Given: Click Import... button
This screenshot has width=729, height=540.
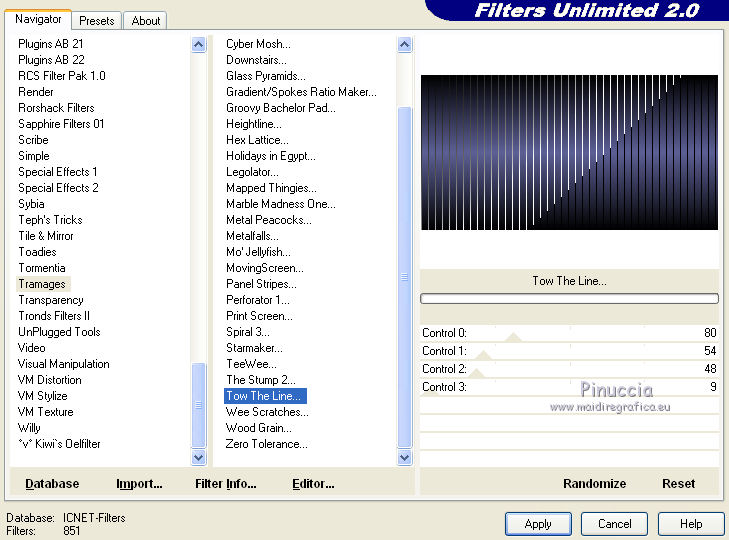Looking at the screenshot, I should [139, 484].
